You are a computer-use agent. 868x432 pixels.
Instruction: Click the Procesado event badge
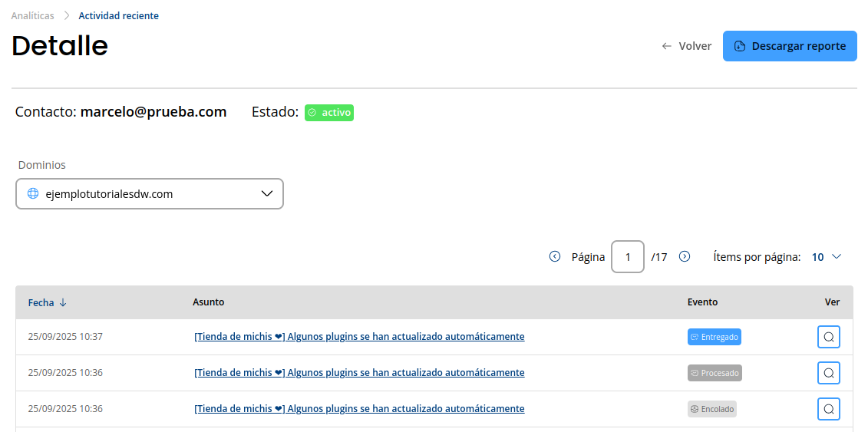coord(715,373)
